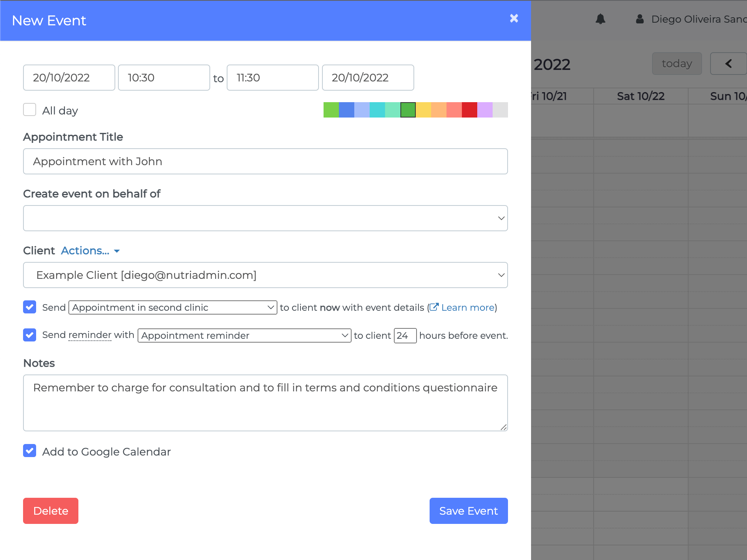747x560 pixels.
Task: Open Appointment in second clinic template dropdown
Action: click(x=173, y=307)
